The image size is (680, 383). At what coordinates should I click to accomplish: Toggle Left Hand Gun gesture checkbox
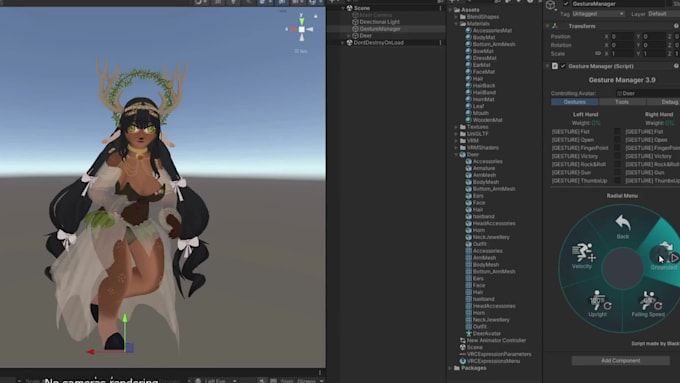tap(617, 173)
